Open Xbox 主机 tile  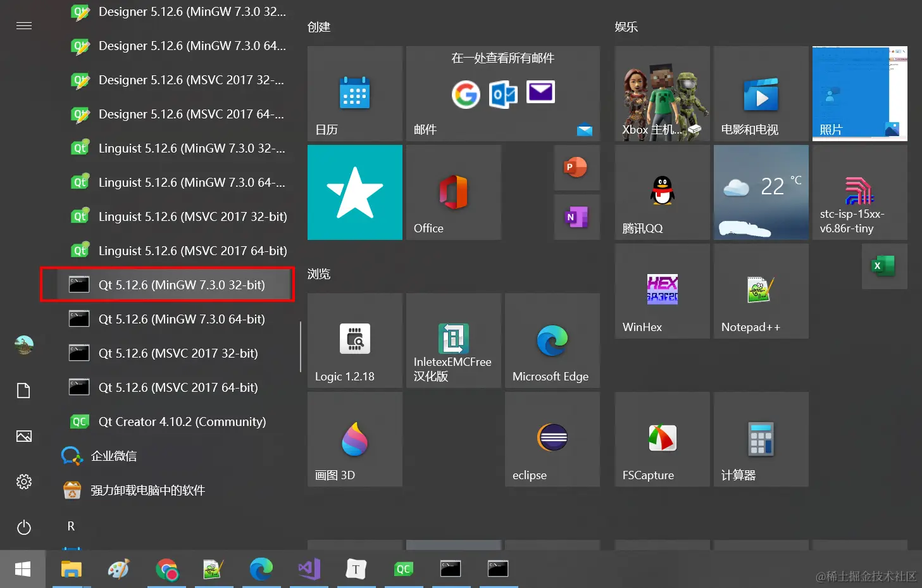[663, 94]
